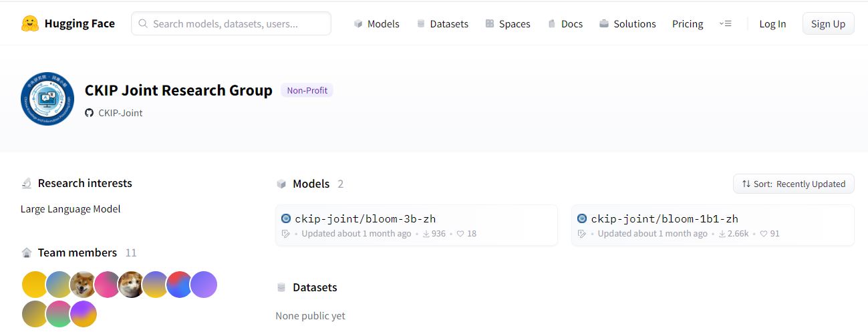The width and height of the screenshot is (868, 336).
Task: Click the Hugging Face emoji logo
Action: point(30,23)
